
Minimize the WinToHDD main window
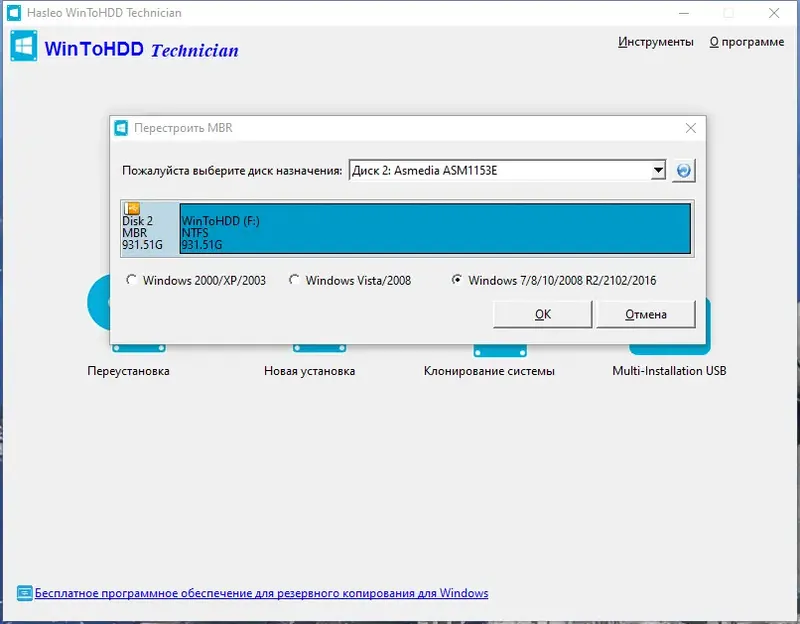684,13
